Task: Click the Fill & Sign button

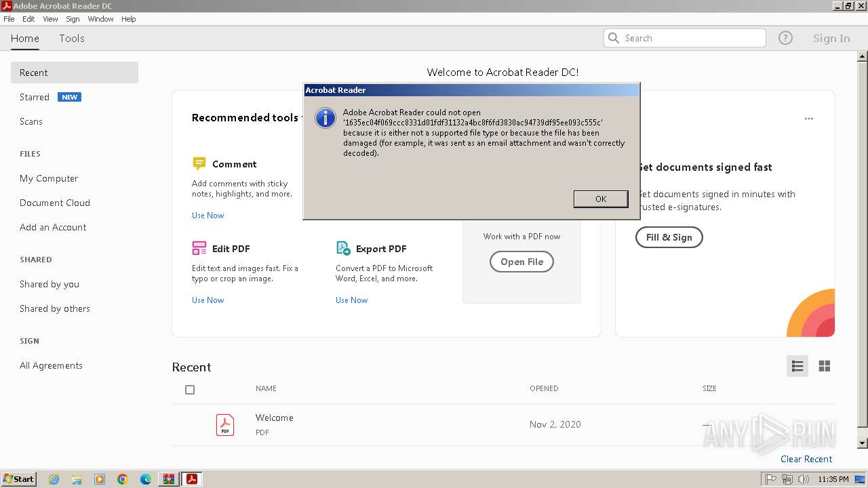Action: pyautogui.click(x=669, y=237)
